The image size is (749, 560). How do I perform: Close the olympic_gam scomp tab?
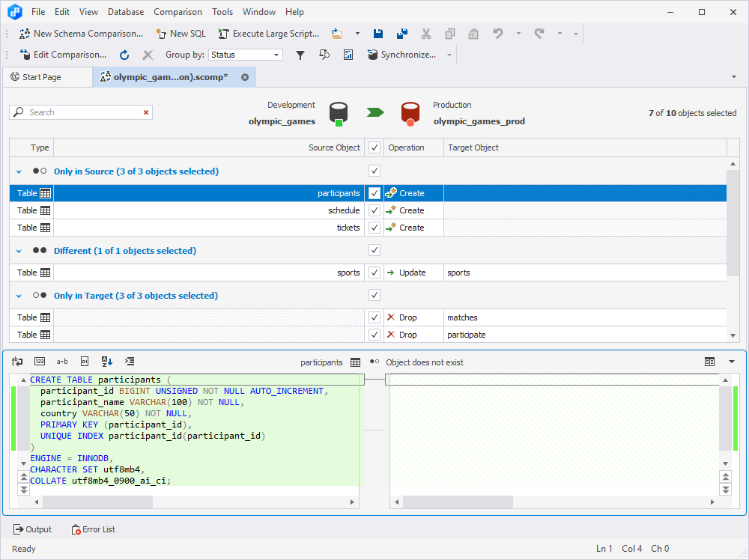pyautogui.click(x=245, y=77)
